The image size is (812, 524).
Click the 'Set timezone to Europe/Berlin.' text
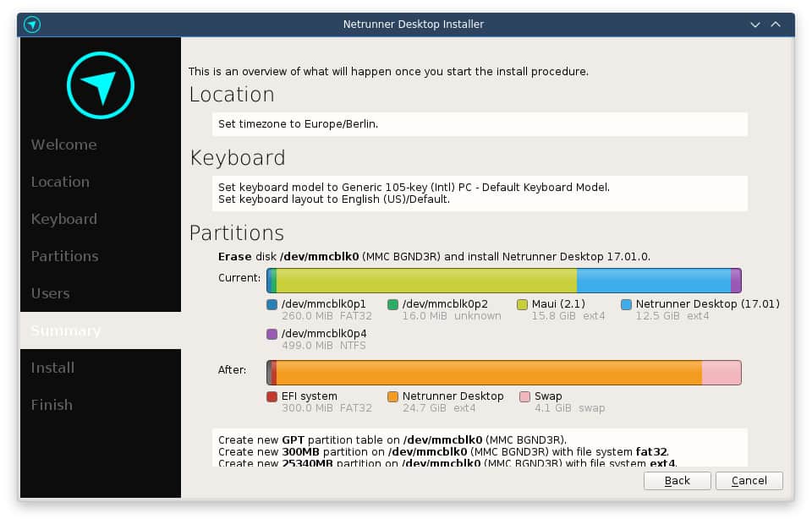coord(299,124)
